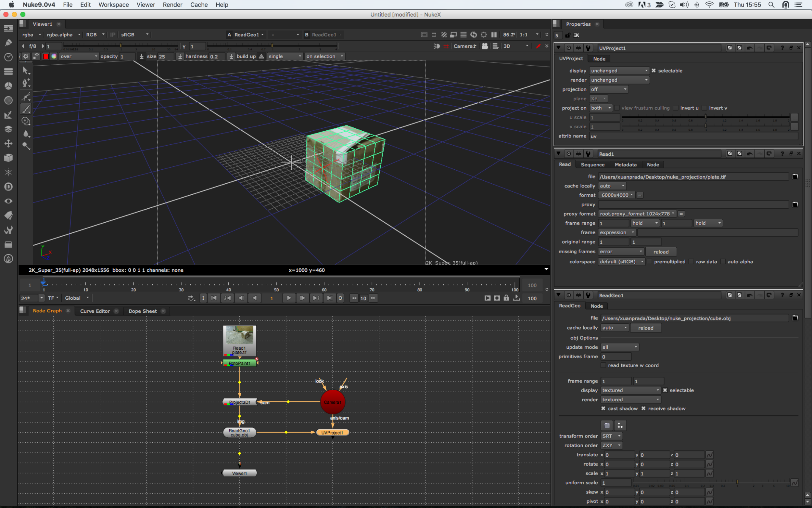The width and height of the screenshot is (812, 508).
Task: Open the colorspace default (sRGB) dropdown
Action: [x=622, y=261]
